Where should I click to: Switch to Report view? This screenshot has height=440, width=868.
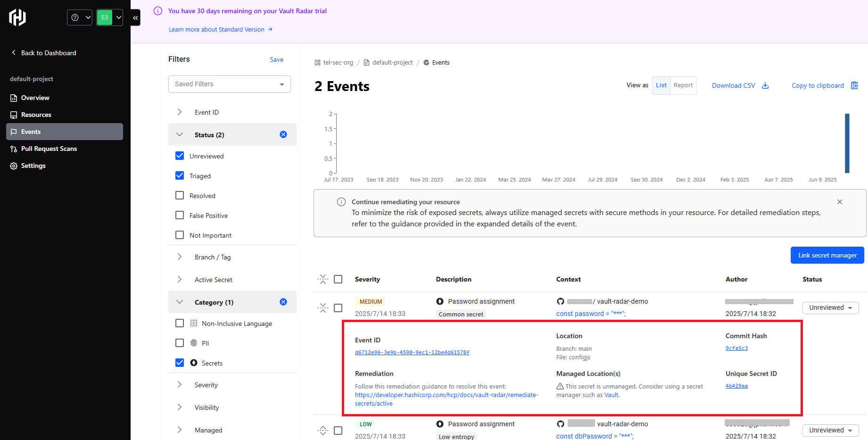[683, 85]
